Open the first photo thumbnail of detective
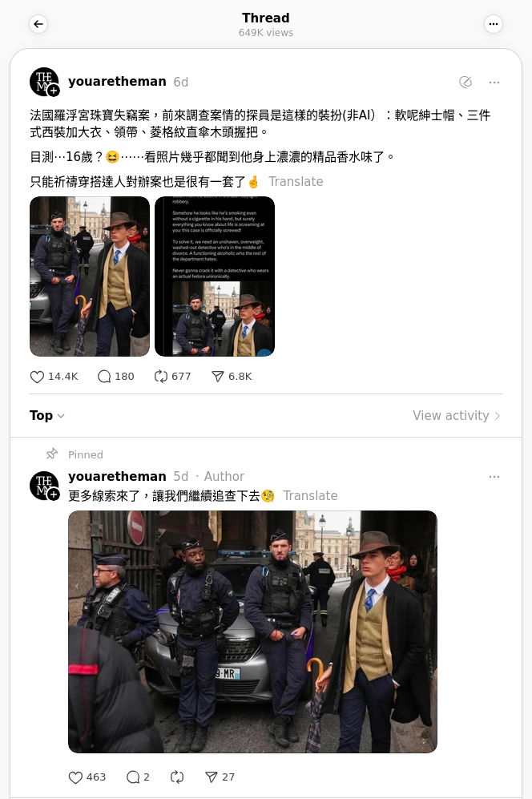Image resolution: width=532 pixels, height=799 pixels. pyautogui.click(x=90, y=276)
